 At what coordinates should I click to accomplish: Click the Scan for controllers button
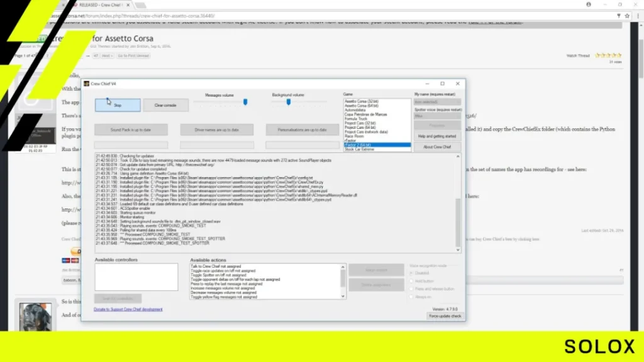tap(118, 299)
